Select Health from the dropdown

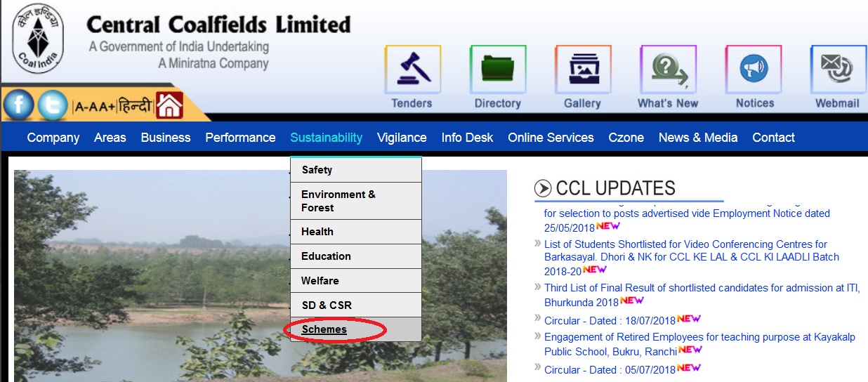[356, 232]
